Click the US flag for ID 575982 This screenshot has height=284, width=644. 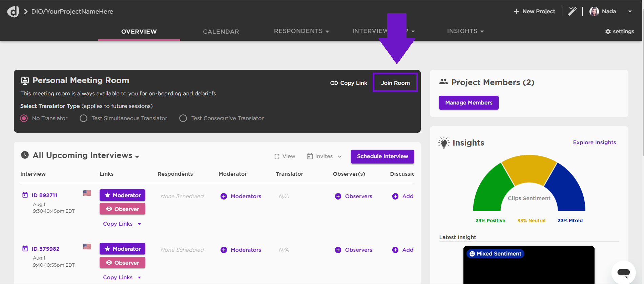87,247
